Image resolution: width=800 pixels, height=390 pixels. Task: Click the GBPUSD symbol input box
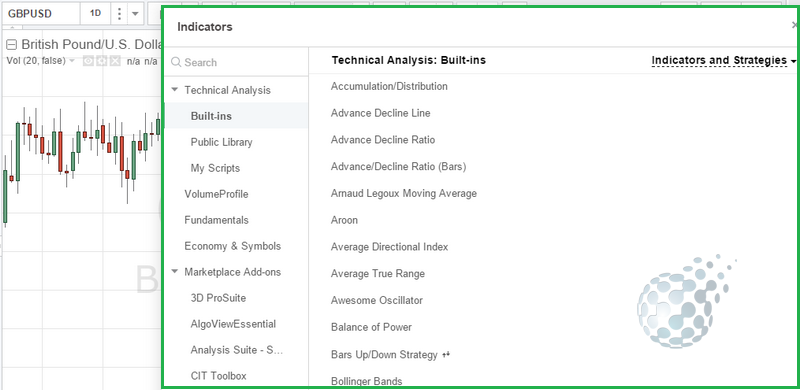[41, 13]
